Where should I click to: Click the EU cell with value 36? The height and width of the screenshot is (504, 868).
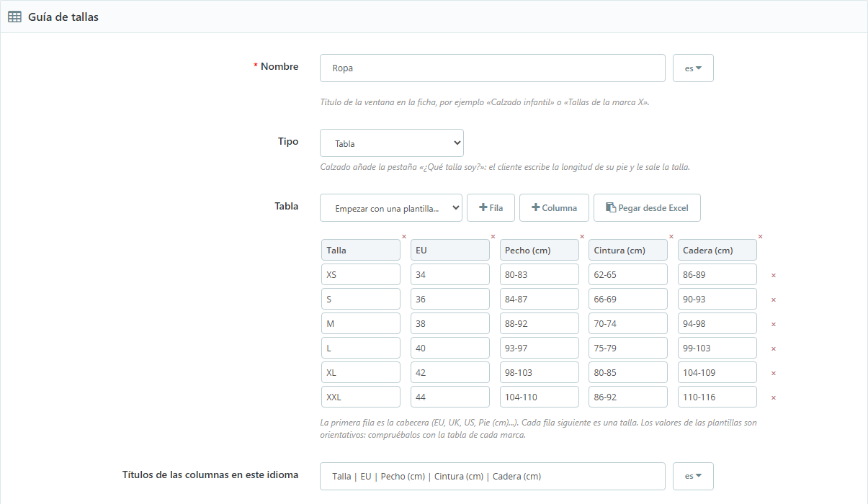point(450,299)
